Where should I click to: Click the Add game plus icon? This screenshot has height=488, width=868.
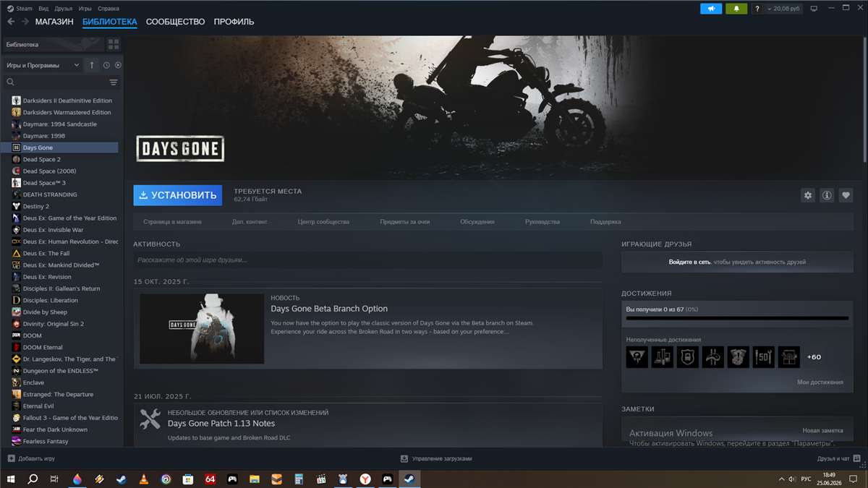pos(11,458)
